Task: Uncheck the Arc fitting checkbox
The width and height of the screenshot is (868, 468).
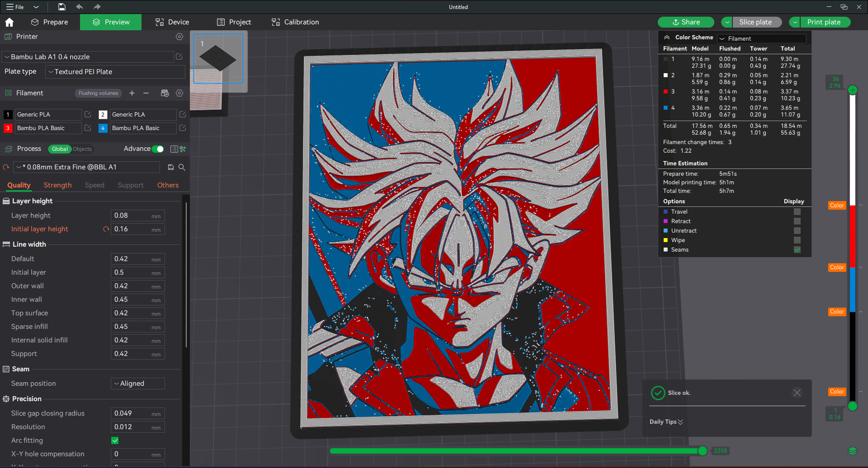Action: 115,440
